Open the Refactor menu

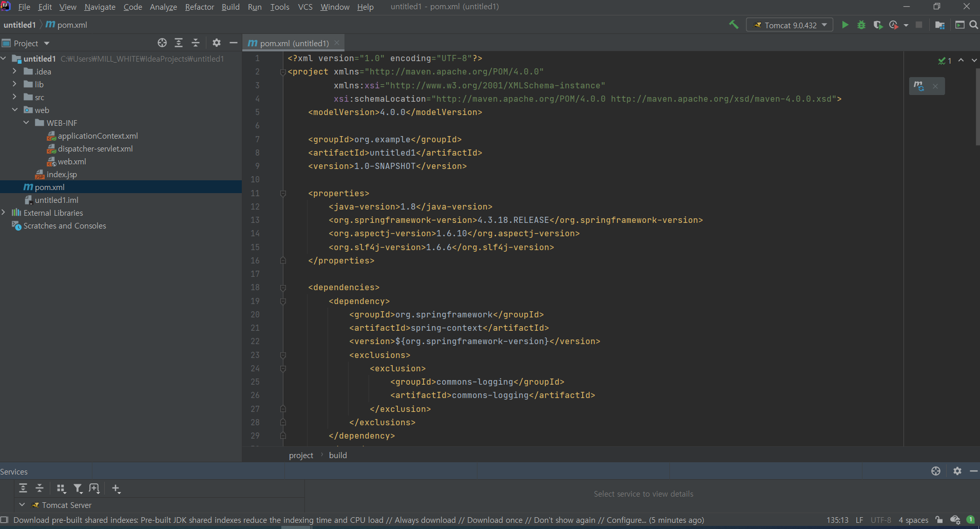[x=199, y=7]
